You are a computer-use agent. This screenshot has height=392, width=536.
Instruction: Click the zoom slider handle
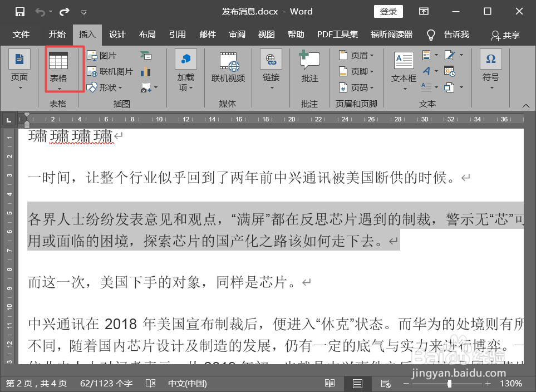[x=450, y=384]
